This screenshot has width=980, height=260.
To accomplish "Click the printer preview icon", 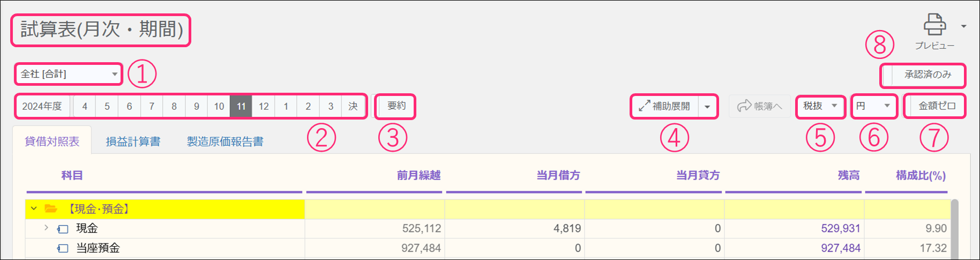I will (934, 25).
